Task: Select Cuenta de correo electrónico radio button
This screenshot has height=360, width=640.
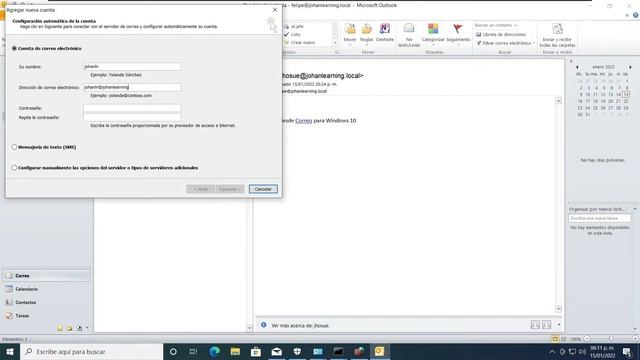Action: [14, 48]
